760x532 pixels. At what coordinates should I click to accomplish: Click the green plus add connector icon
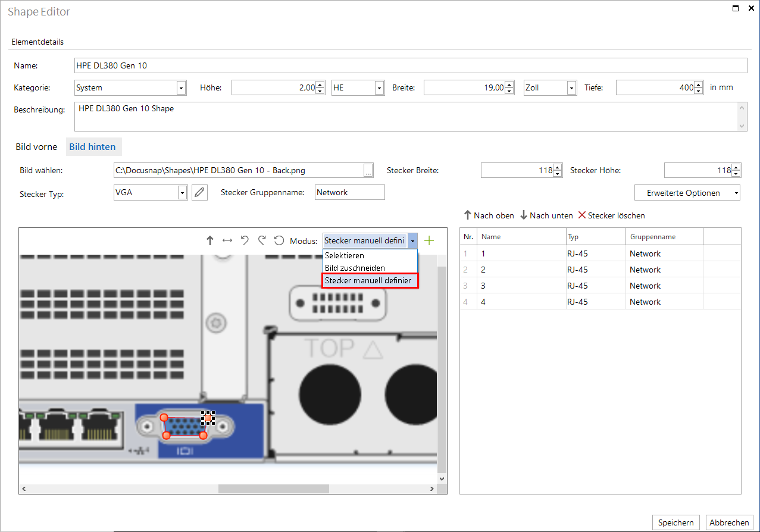(x=429, y=240)
